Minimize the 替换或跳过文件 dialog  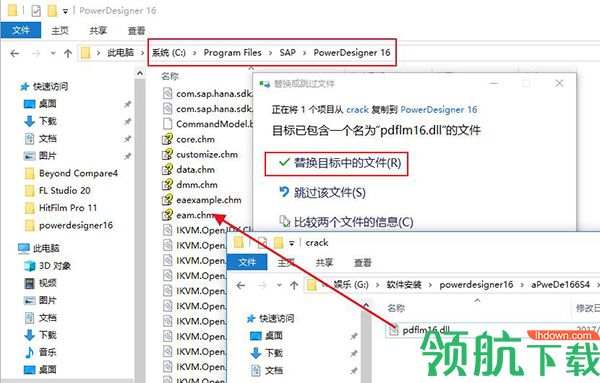point(494,83)
